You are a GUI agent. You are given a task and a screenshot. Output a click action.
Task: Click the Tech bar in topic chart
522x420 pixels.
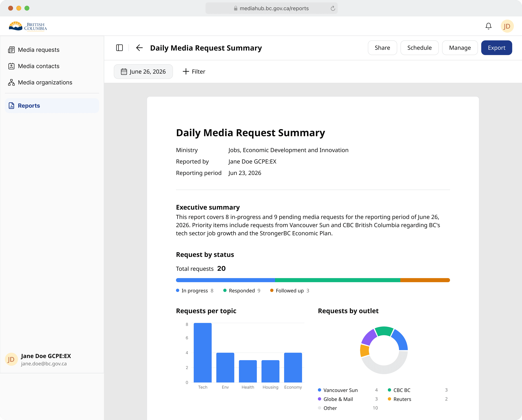pos(203,353)
